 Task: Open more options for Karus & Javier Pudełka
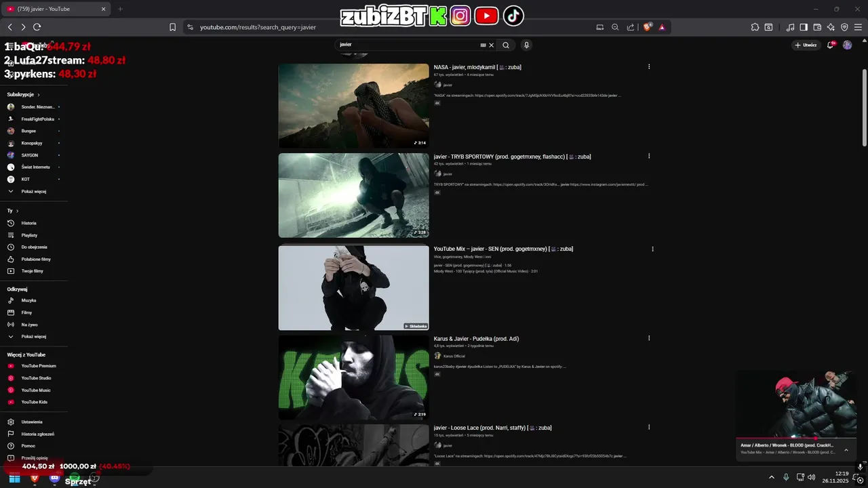(x=649, y=338)
